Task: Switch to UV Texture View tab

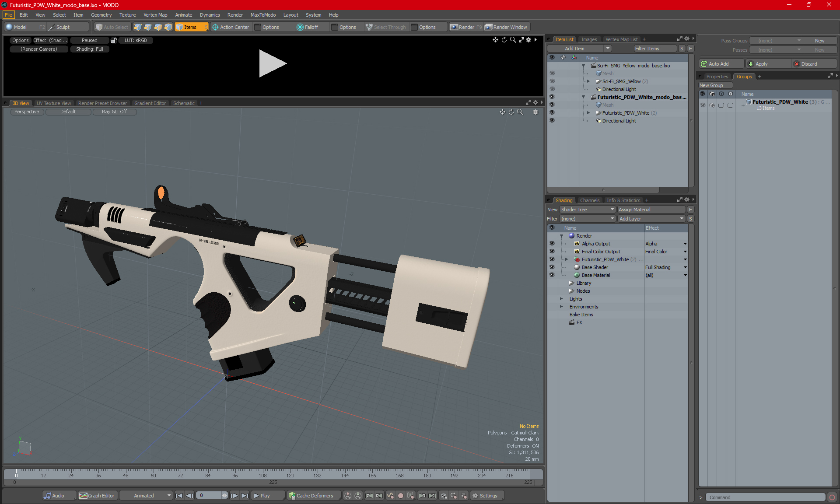Action: 54,103
